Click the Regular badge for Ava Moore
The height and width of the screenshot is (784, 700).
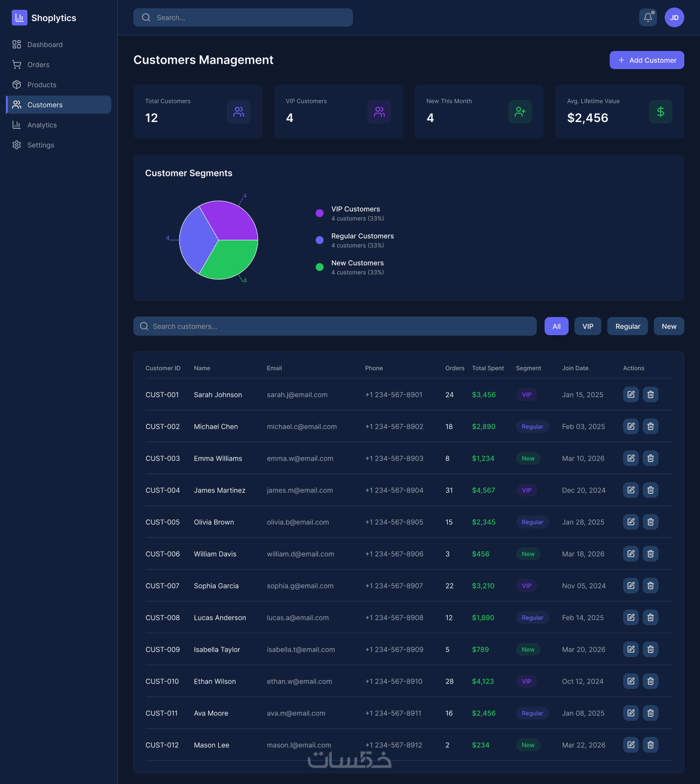(532, 713)
